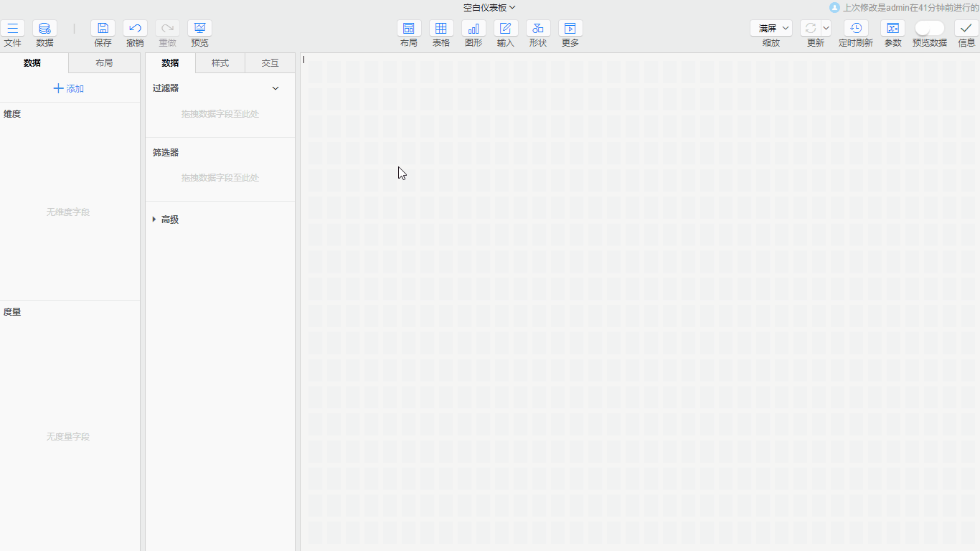980x551 pixels.
Task: Click the 添加 add data button
Action: click(69, 89)
